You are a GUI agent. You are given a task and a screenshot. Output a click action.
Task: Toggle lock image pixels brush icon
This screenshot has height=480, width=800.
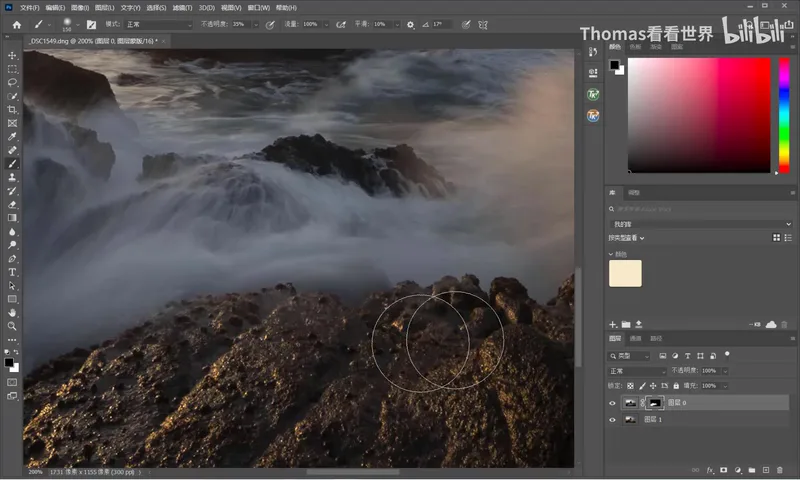pos(642,386)
